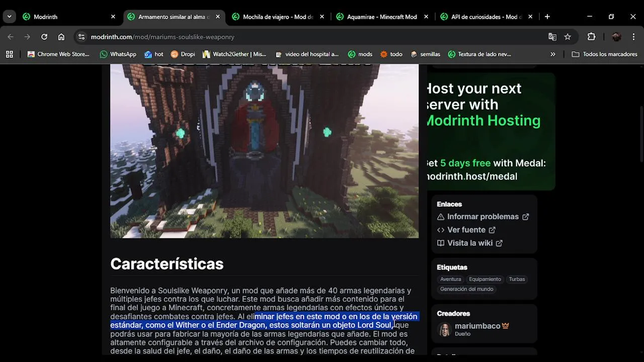Screen dimensions: 644x362
Task: Open the Chrome profile avatar
Action: tap(617, 37)
